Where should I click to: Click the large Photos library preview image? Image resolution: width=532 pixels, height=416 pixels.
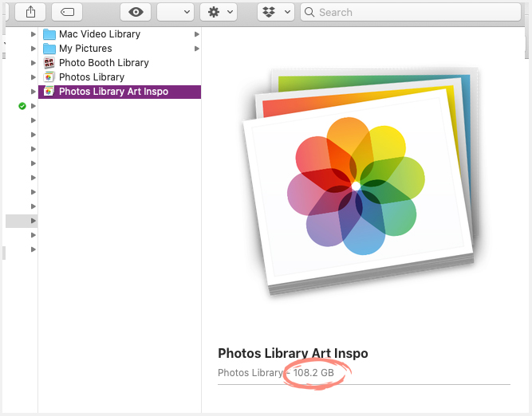coord(360,182)
